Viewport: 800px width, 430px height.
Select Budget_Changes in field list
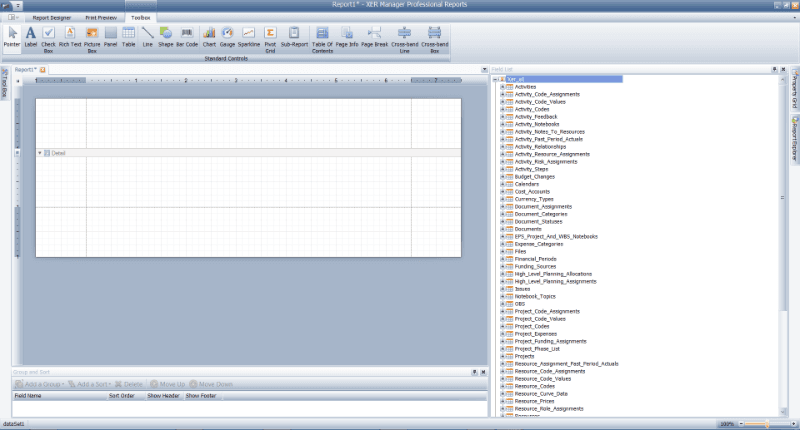[x=535, y=176]
